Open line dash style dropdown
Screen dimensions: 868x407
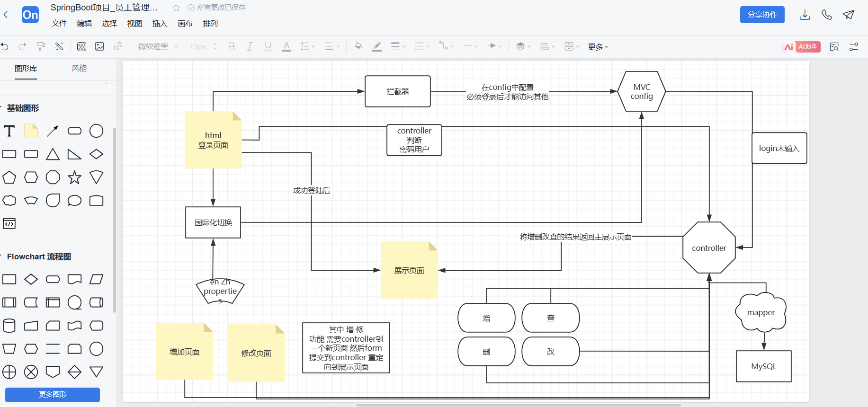(422, 46)
